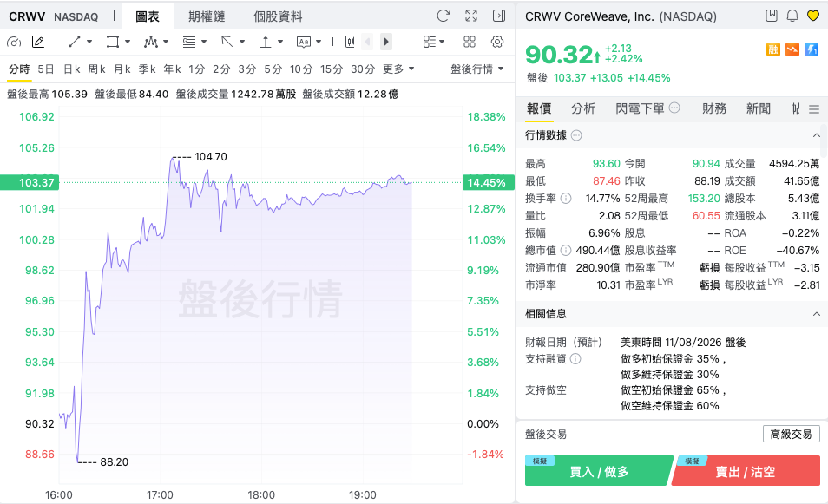This screenshot has height=504, width=828.
Task: Click the orange short-selling badge icon
Action: 792,49
